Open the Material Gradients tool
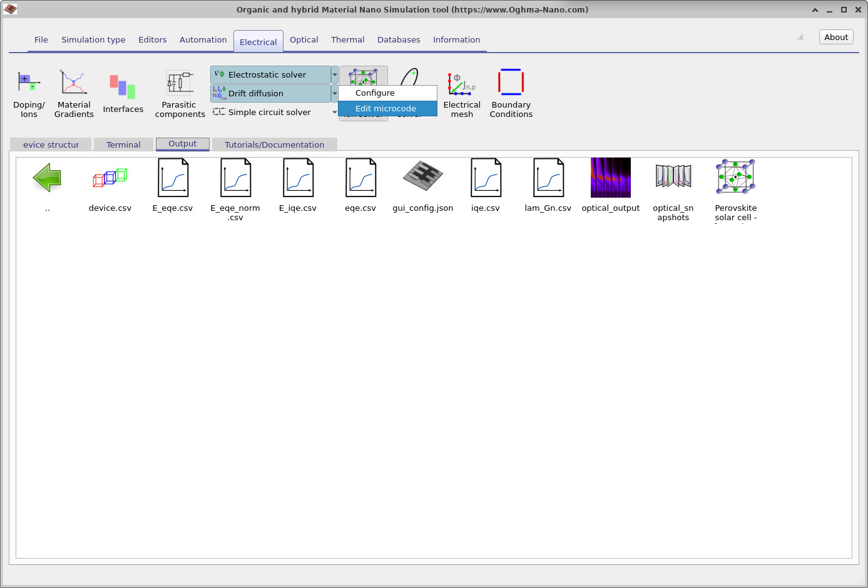Image resolution: width=868 pixels, height=588 pixels. [x=74, y=93]
